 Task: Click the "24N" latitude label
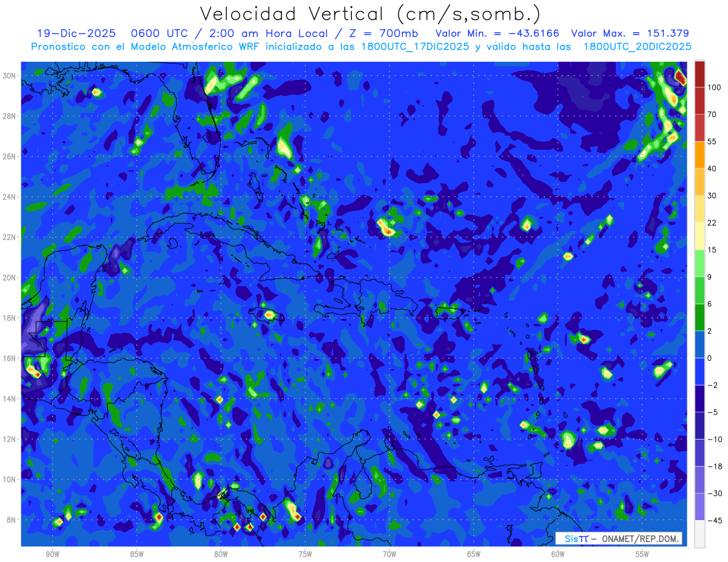10,197
